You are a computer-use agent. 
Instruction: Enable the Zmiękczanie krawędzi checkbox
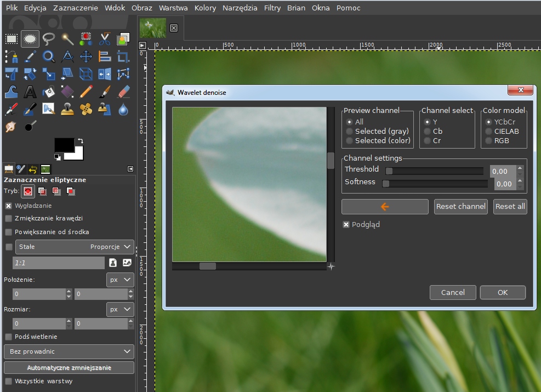tap(8, 218)
